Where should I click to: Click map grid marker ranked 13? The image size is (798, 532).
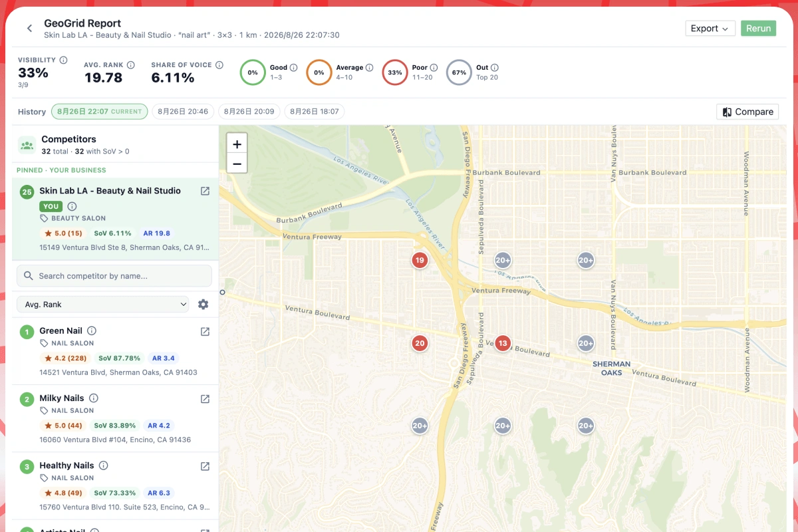pyautogui.click(x=502, y=343)
